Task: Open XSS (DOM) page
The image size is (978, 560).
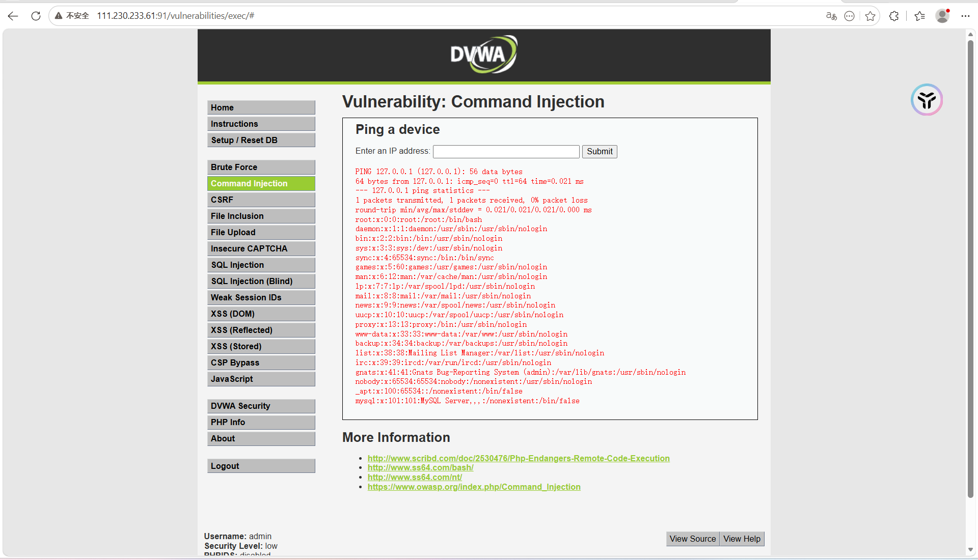Action: [x=261, y=314]
